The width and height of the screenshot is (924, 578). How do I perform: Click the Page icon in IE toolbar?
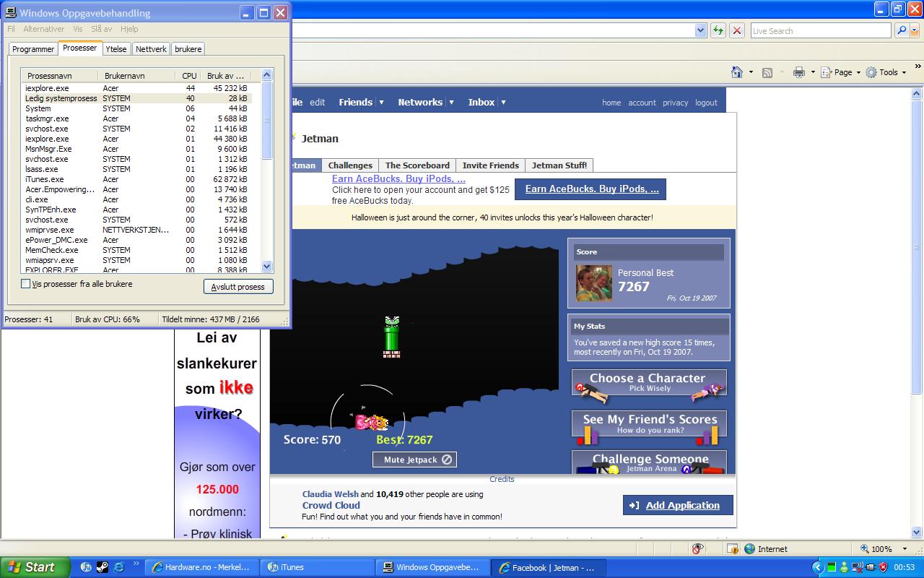point(827,72)
